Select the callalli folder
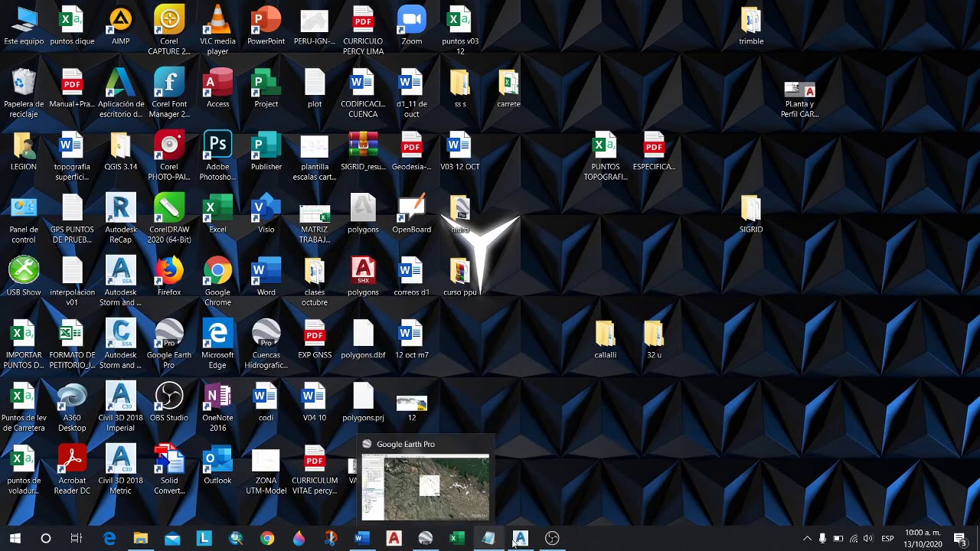Image resolution: width=980 pixels, height=551 pixels. point(605,341)
